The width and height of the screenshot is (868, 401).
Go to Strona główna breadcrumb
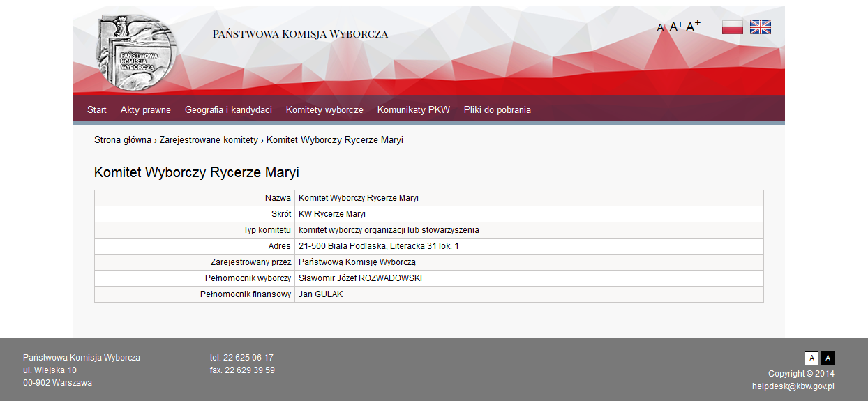click(x=123, y=139)
